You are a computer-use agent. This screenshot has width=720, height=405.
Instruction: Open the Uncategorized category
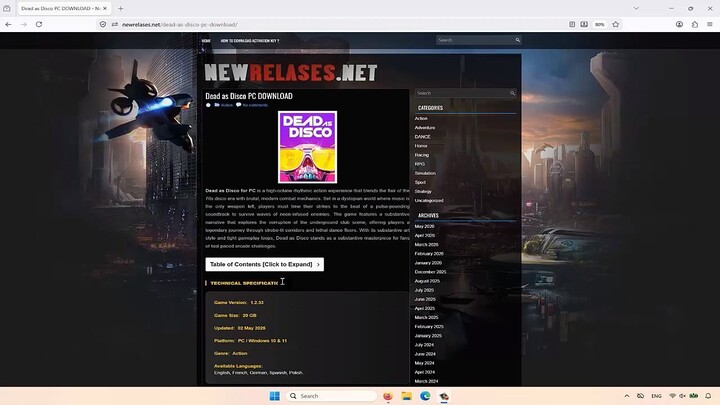[429, 201]
